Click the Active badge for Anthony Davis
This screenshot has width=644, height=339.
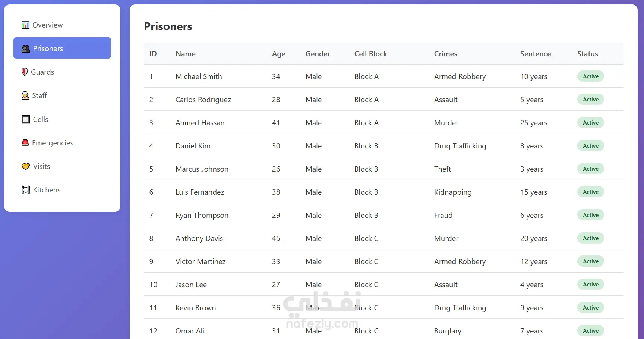click(x=591, y=238)
